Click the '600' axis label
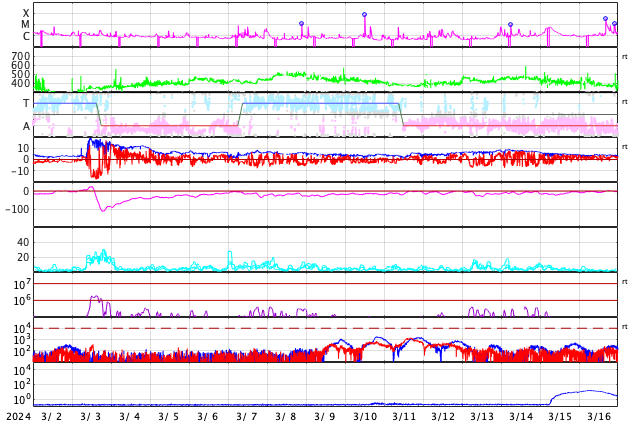 tap(21, 65)
